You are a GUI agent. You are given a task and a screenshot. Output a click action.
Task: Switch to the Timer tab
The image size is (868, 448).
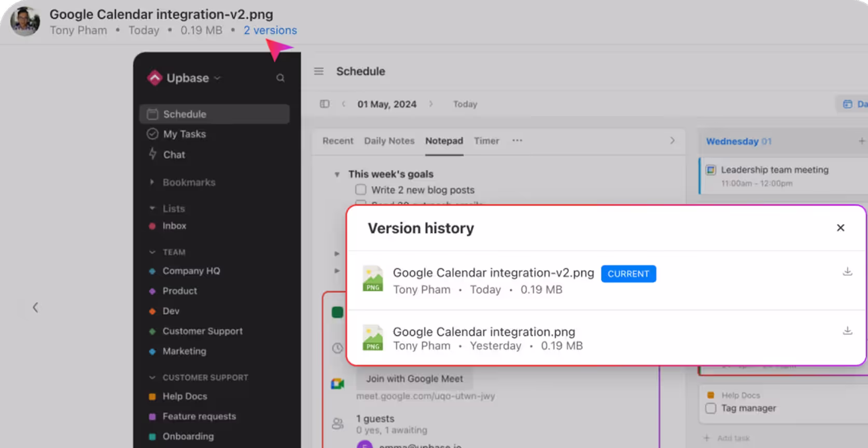click(x=486, y=141)
